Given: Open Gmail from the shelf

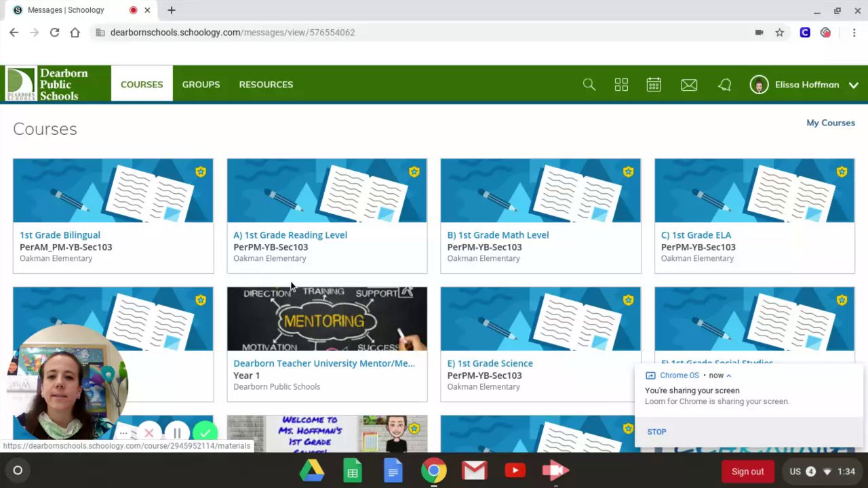Looking at the screenshot, I should click(475, 470).
